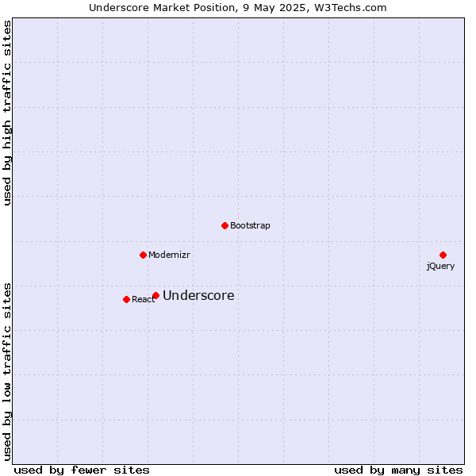The width and height of the screenshot is (476, 476).
Task: Click the "used by many sites" axis label
Action: pyautogui.click(x=398, y=470)
